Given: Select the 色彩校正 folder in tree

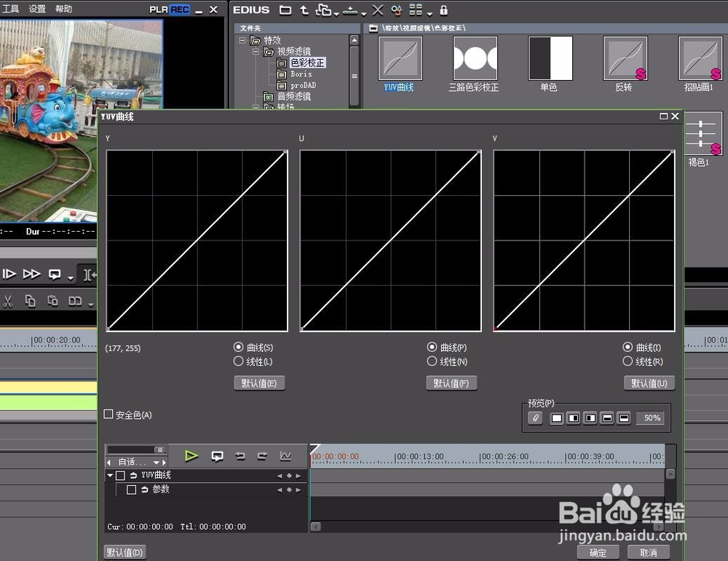Looking at the screenshot, I should tap(307, 63).
